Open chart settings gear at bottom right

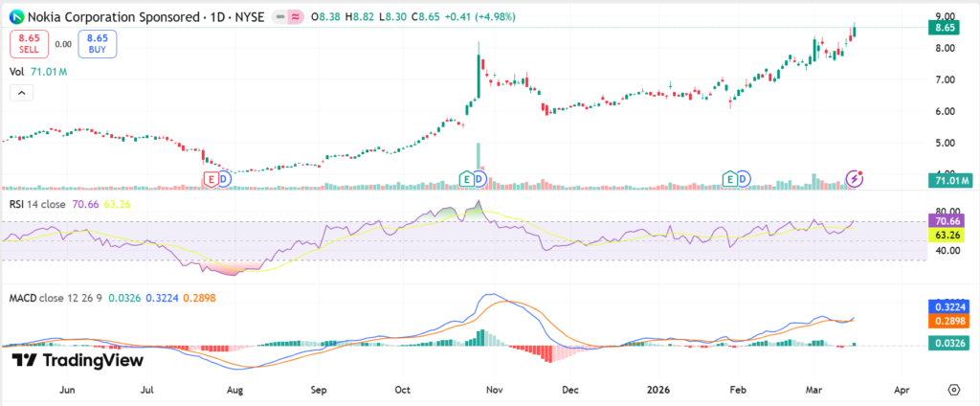(953, 391)
